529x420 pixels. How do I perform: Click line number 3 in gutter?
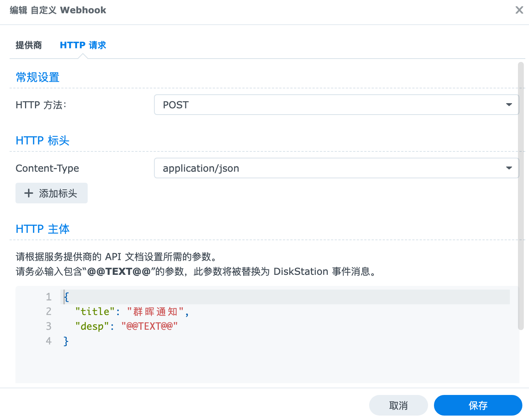pos(49,326)
